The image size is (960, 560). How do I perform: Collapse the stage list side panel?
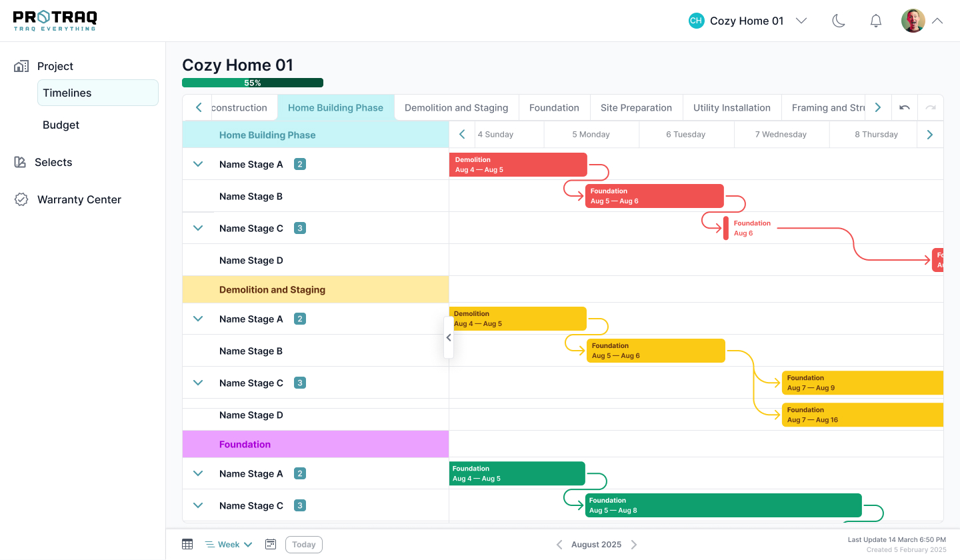click(449, 338)
